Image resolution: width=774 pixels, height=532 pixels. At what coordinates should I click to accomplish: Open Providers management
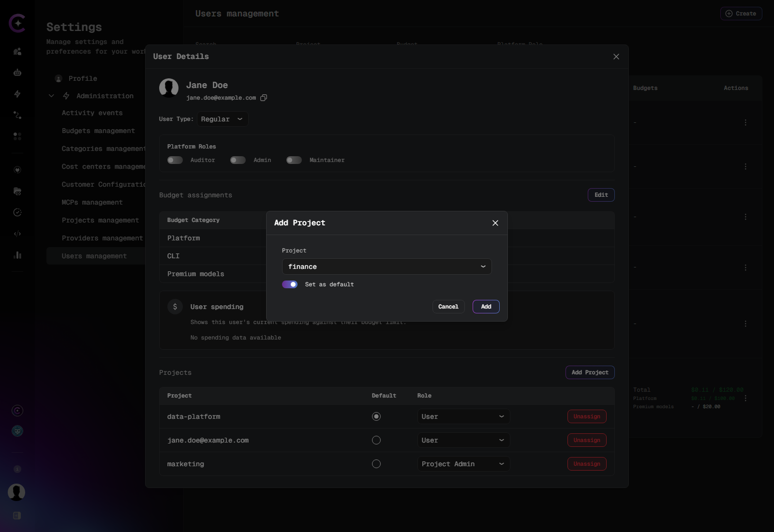click(102, 238)
